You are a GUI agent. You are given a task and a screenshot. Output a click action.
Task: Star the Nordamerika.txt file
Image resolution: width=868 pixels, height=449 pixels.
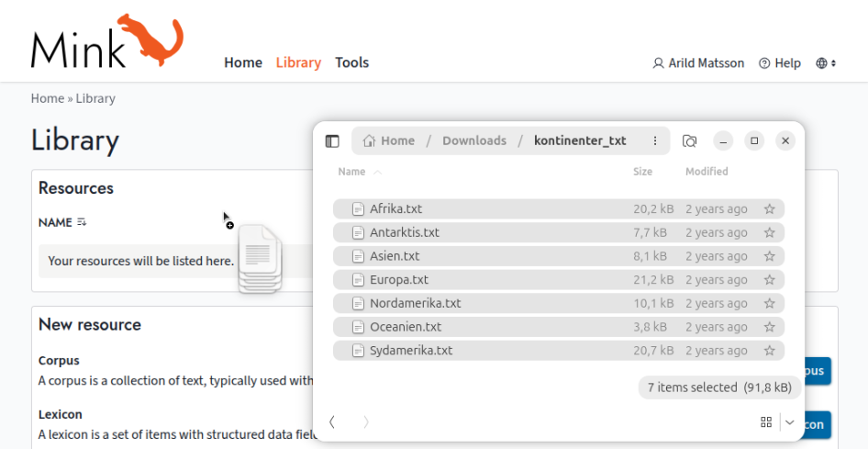point(770,303)
